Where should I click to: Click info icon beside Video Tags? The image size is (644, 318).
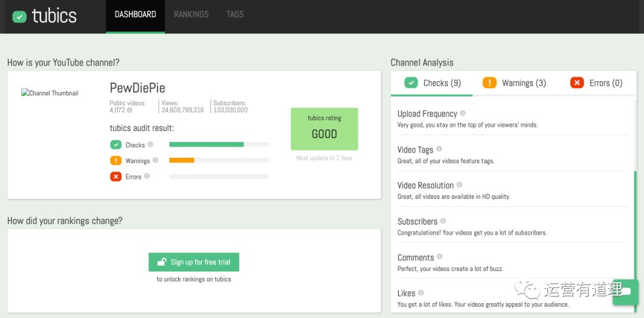point(439,148)
